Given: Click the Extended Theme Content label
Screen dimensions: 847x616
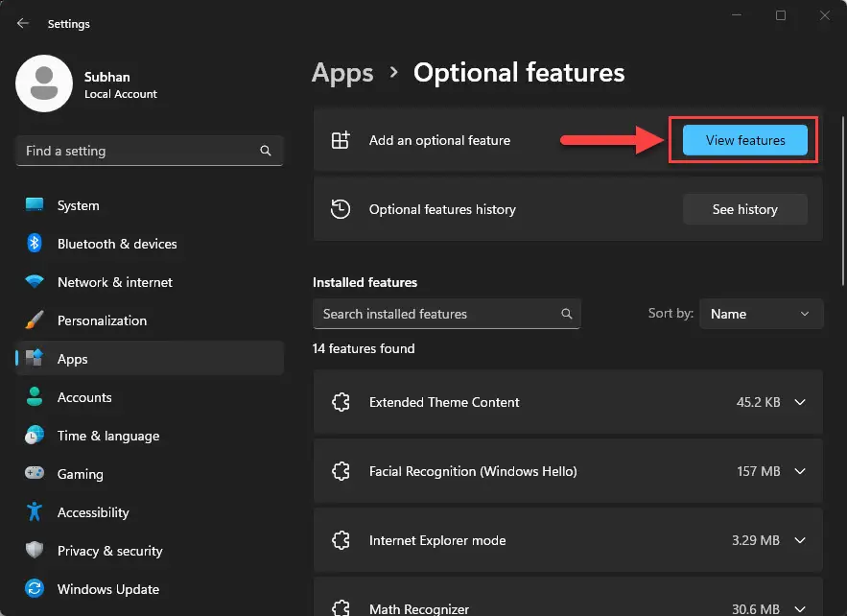Looking at the screenshot, I should [x=444, y=402].
